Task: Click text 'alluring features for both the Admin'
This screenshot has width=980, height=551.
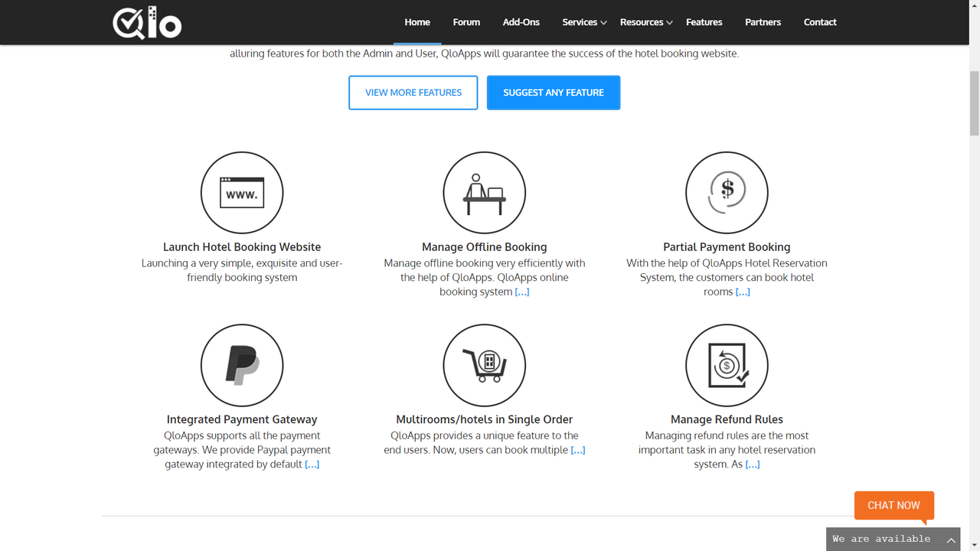Action: (x=311, y=54)
